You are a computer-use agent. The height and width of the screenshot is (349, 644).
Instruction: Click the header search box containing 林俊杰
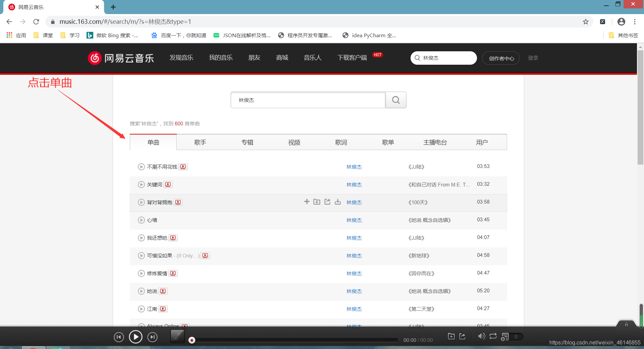pyautogui.click(x=443, y=58)
